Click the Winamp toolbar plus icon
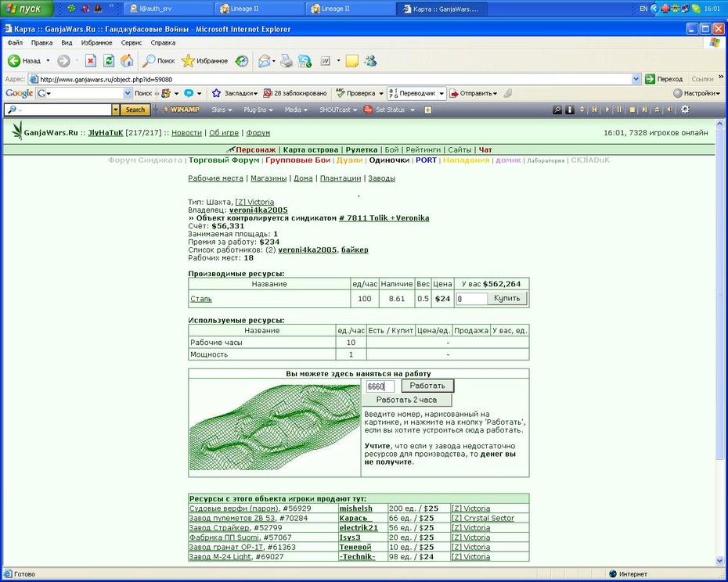 [428, 110]
